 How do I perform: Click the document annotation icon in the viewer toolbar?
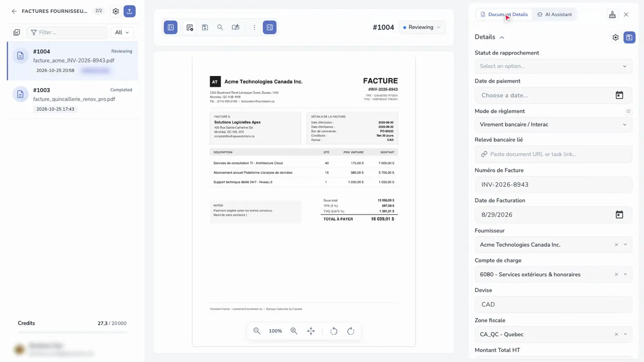point(190,27)
